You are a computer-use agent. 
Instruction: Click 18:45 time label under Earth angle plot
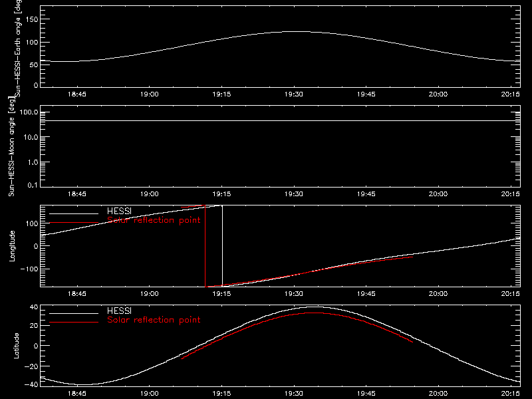[x=77, y=94]
